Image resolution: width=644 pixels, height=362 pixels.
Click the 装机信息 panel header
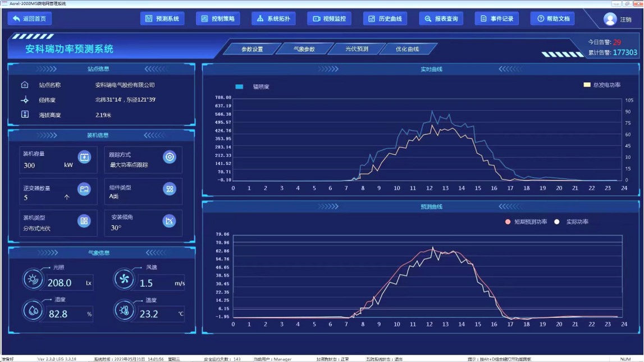(98, 135)
